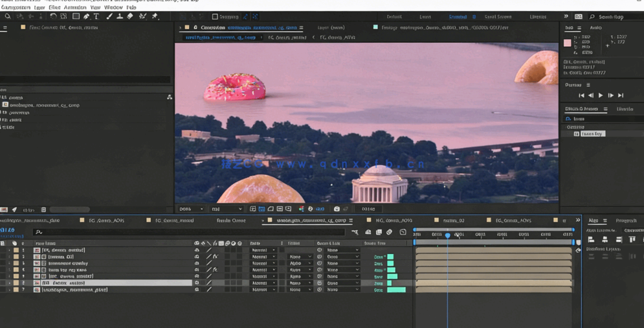
Task: Toggle the fx switch on the fourth layer
Action: pos(216,270)
